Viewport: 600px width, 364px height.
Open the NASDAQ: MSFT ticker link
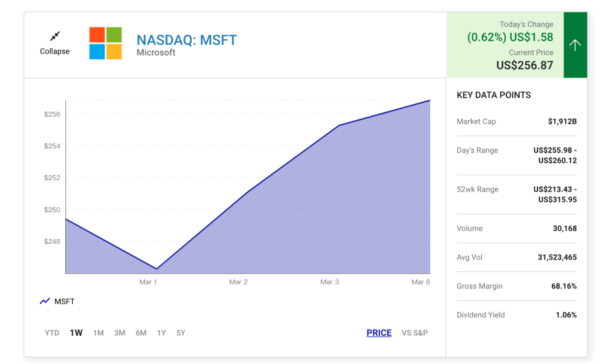pos(186,40)
